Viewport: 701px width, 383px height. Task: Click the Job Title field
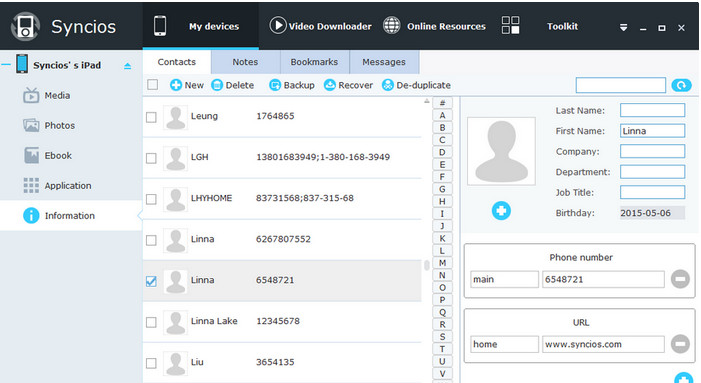pyautogui.click(x=652, y=192)
